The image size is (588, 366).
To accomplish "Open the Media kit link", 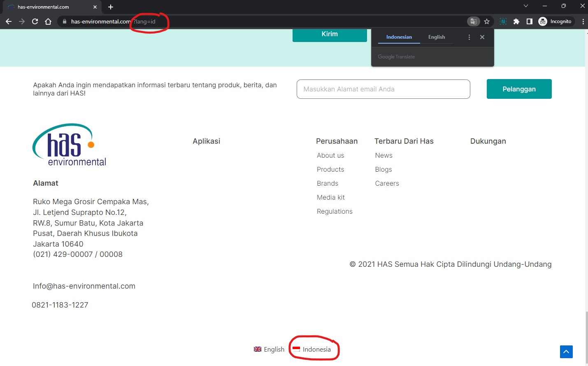I will [x=331, y=197].
